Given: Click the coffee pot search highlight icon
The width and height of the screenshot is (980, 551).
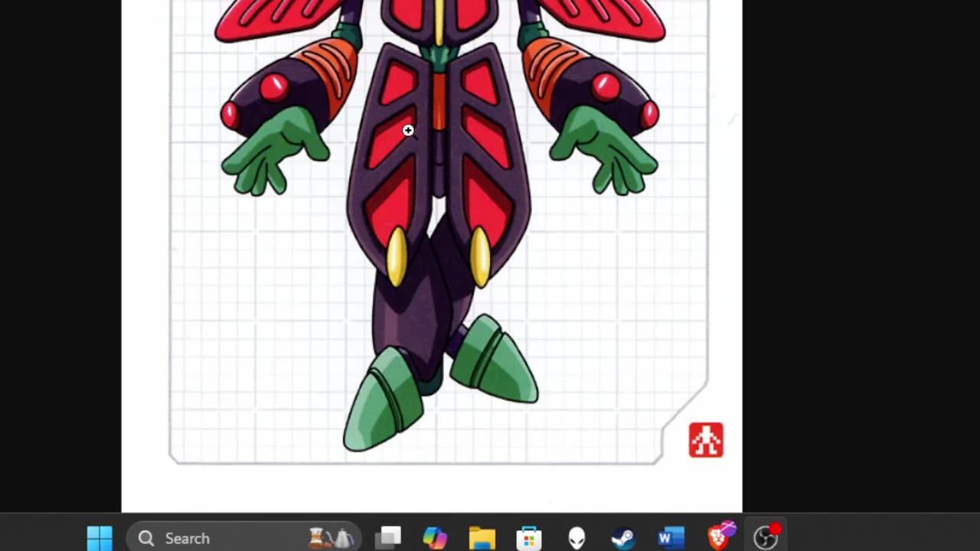Looking at the screenshot, I should (332, 538).
